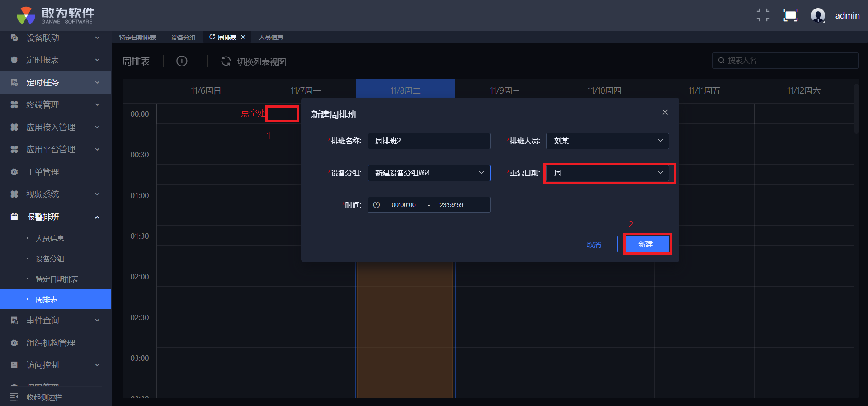Screen dimensions: 868x406
Task: Click the 收起侧边栏 collapse icon
Action: (x=14, y=397)
